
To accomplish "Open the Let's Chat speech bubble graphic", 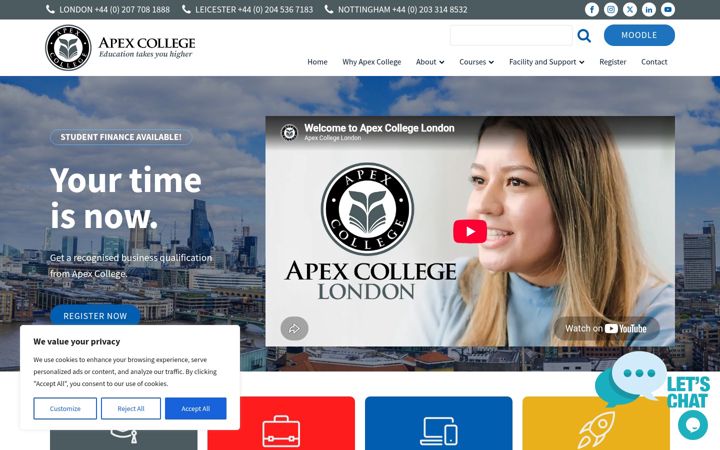I will pos(630,379).
